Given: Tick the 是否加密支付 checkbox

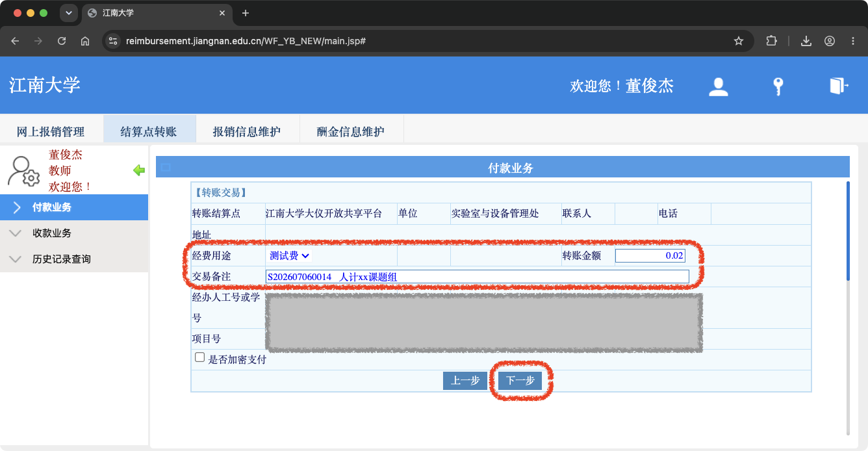Looking at the screenshot, I should [x=200, y=357].
